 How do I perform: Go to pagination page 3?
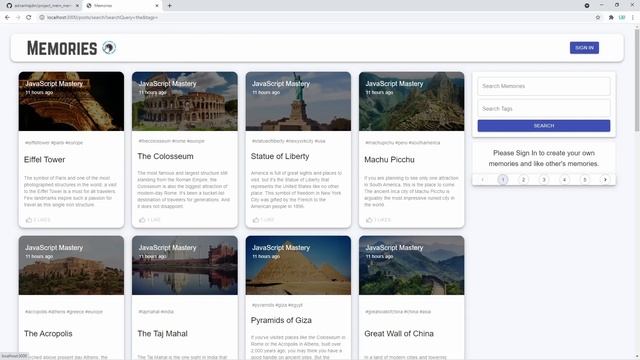pos(544,180)
